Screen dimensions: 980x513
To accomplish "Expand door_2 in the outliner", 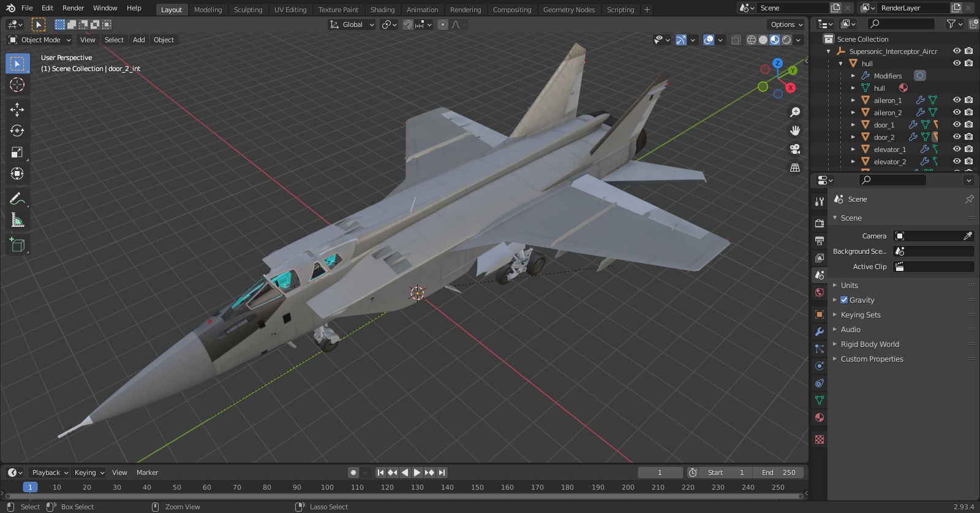I will [x=853, y=137].
